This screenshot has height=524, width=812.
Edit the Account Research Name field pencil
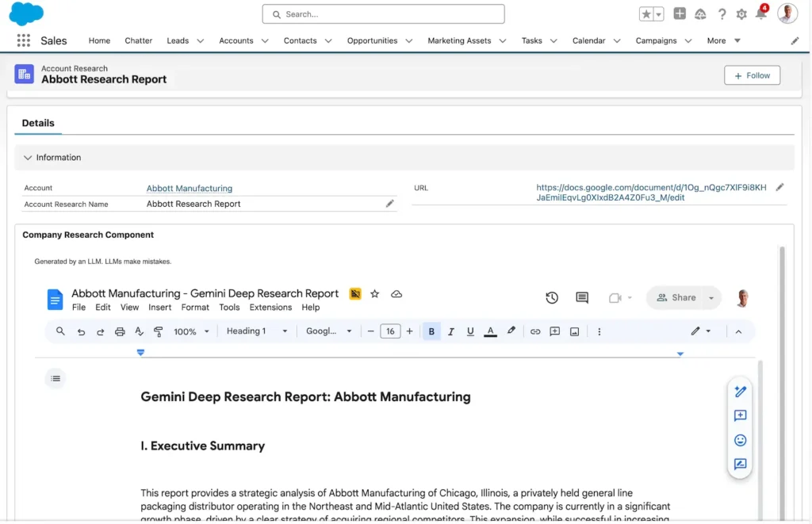coord(389,204)
